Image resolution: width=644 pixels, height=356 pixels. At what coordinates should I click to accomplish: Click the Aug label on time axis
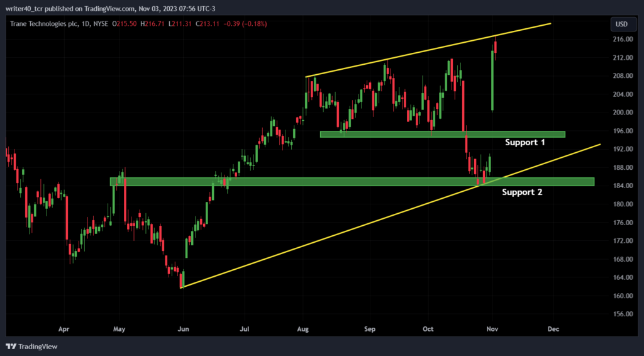(x=303, y=329)
